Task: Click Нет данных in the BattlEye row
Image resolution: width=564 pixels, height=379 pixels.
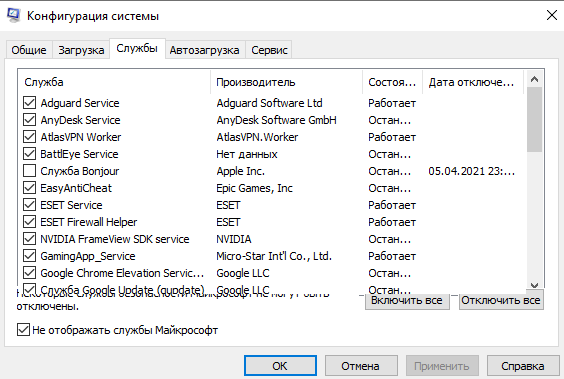Action: click(x=247, y=154)
